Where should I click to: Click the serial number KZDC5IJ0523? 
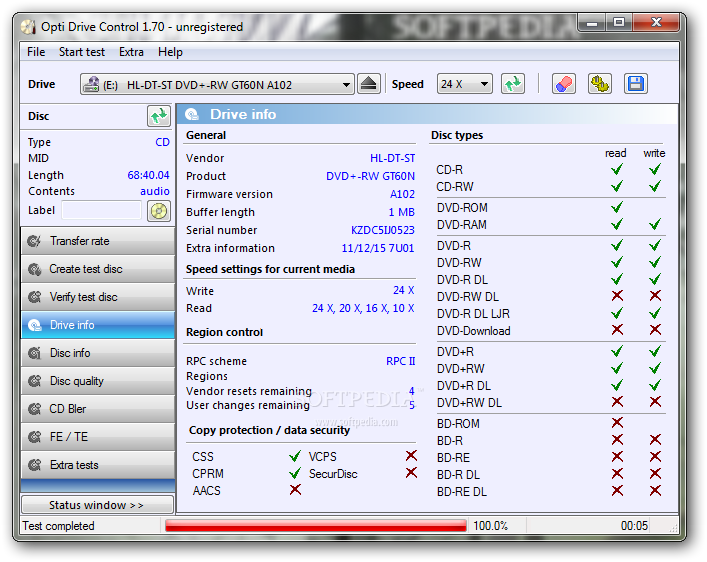pyautogui.click(x=382, y=230)
